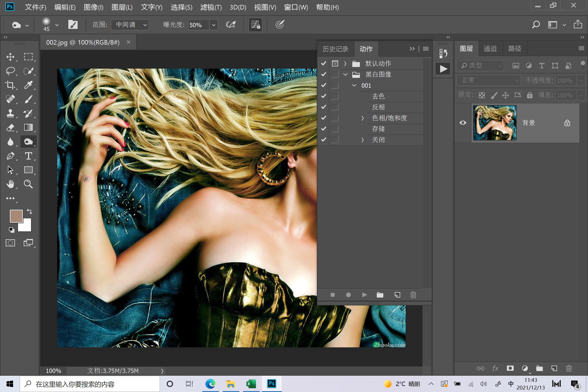Select the Quick Selection tool
The image size is (588, 392).
click(28, 71)
